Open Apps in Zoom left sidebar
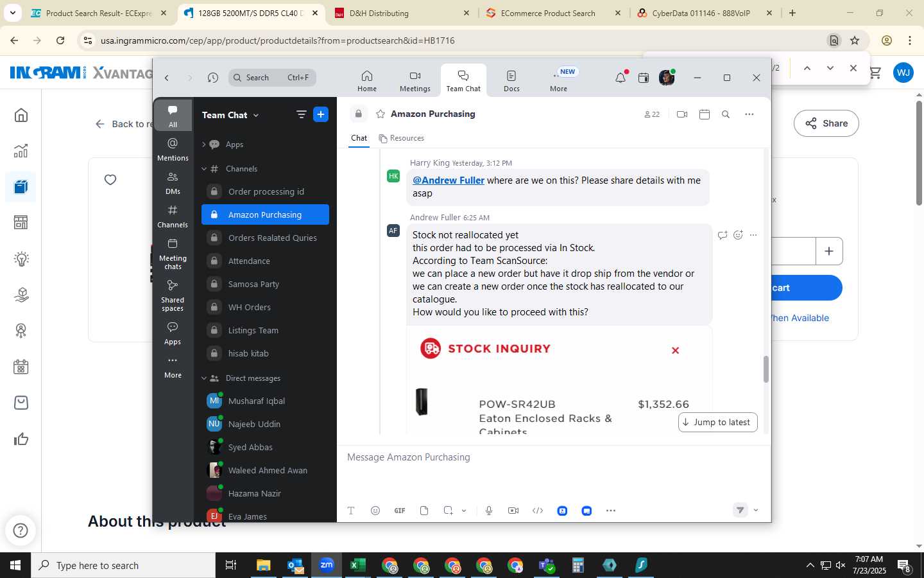 point(173,333)
